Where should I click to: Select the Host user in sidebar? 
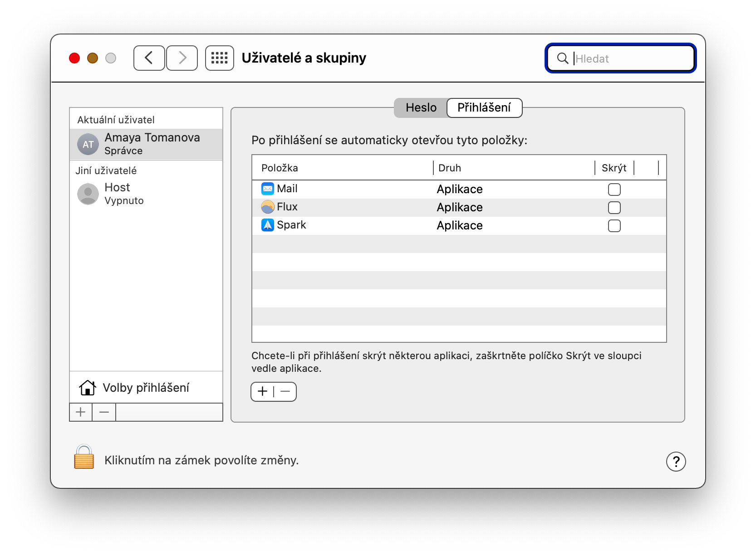pos(146,194)
